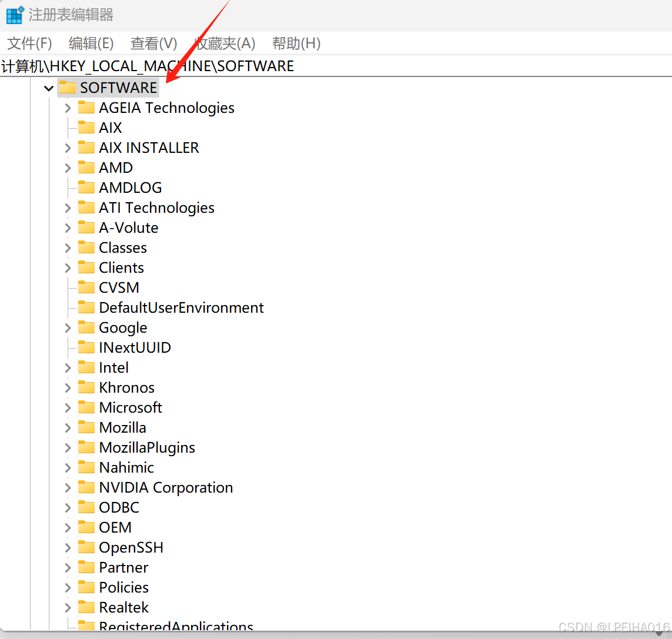Click the Microsoft folder icon
The width and height of the screenshot is (672, 639).
(86, 407)
